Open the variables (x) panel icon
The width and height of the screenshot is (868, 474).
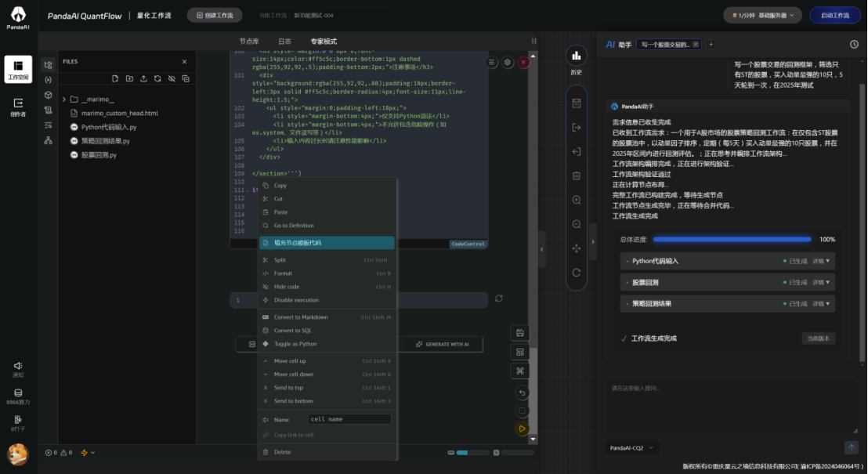48,80
